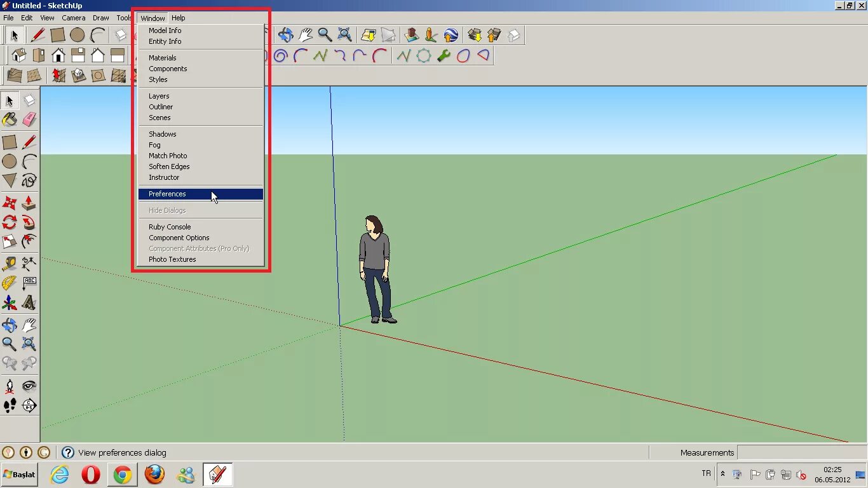Open Firefox from taskbar
Viewport: 868px width, 488px height.
154,475
